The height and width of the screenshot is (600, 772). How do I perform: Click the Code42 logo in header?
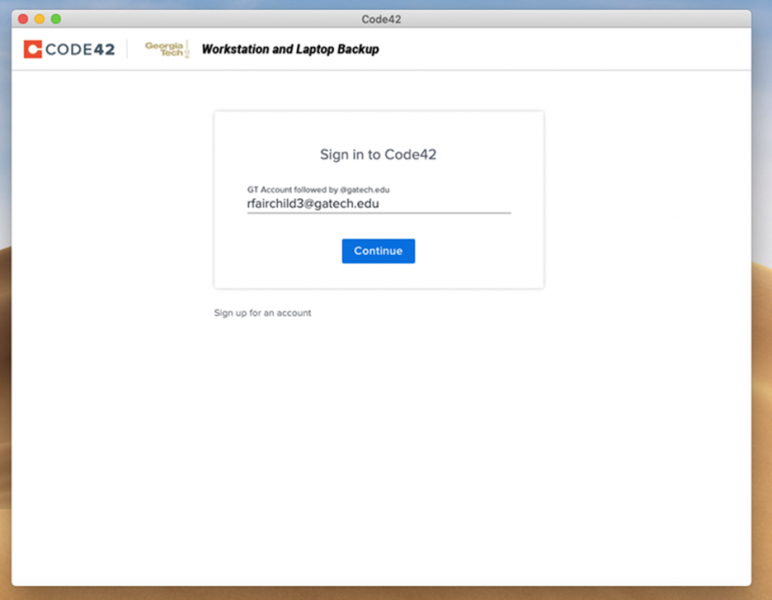pyautogui.click(x=69, y=49)
